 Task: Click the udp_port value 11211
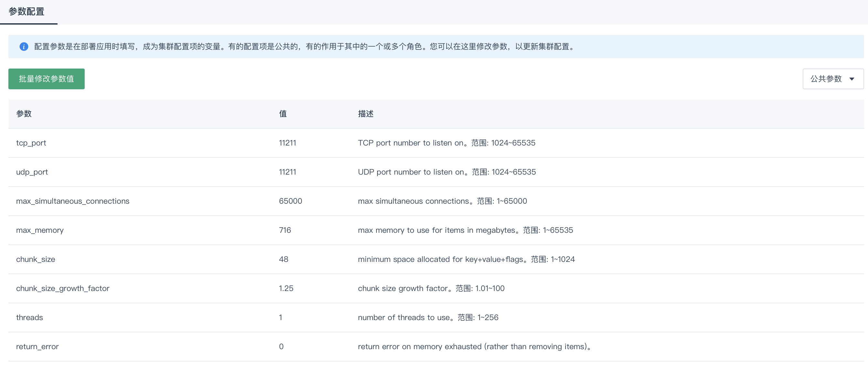click(287, 172)
